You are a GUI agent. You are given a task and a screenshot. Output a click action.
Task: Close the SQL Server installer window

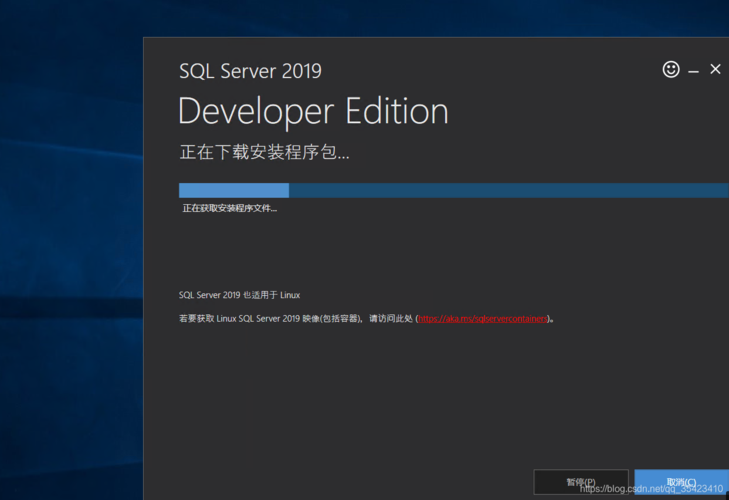tap(715, 69)
